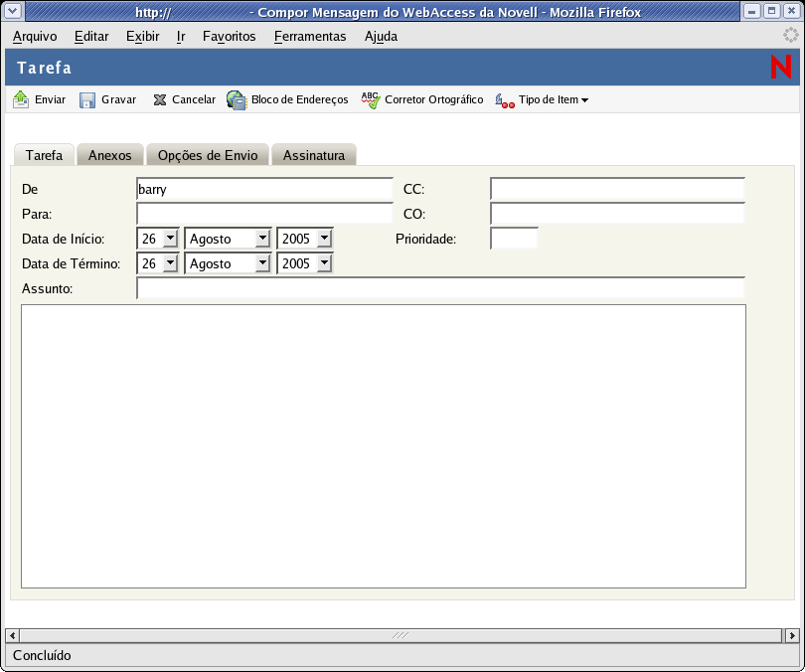Click the Bloco de Endereços label
Viewport: 805px width, 672px height.
(x=300, y=99)
